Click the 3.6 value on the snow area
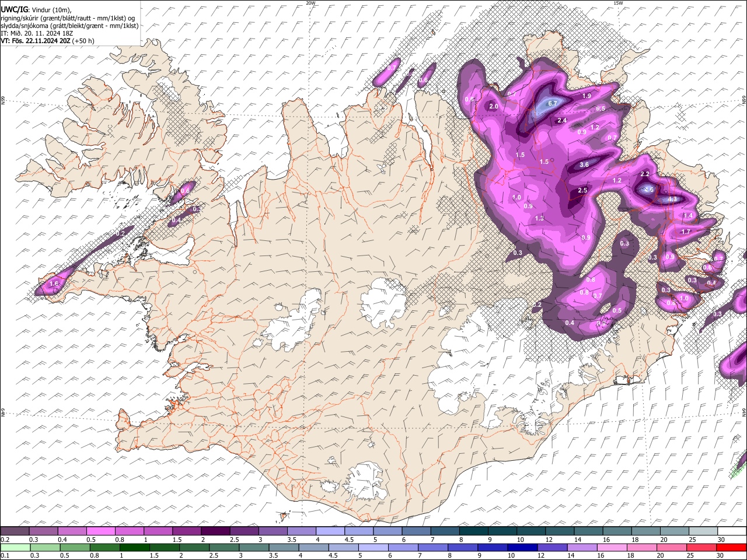This screenshot has width=747, height=560. [584, 165]
